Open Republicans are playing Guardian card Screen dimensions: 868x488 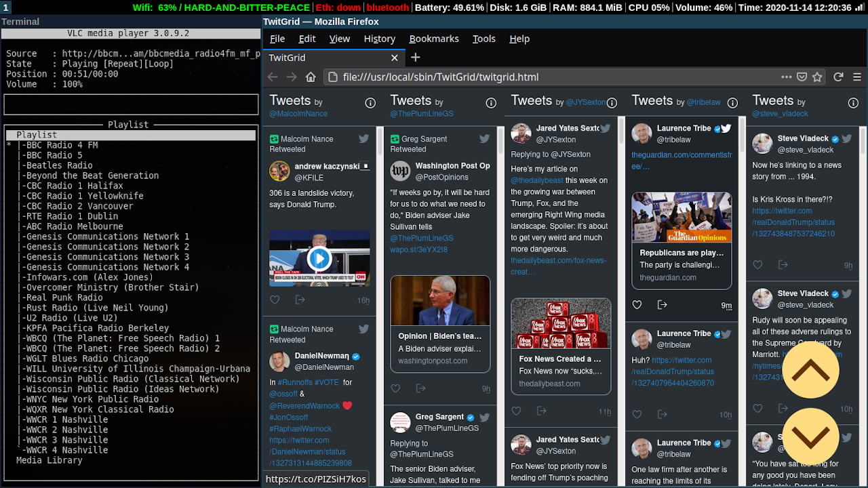(682, 241)
